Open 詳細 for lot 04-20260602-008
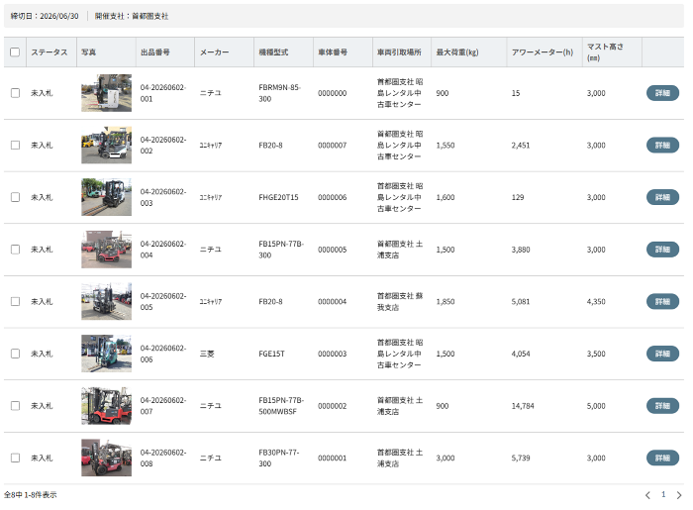This screenshot has height=510, width=693. coord(662,458)
